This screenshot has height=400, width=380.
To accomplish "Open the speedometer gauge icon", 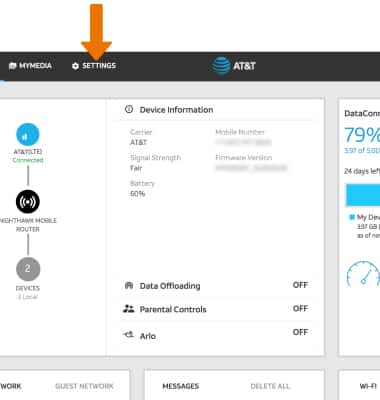I will (363, 274).
